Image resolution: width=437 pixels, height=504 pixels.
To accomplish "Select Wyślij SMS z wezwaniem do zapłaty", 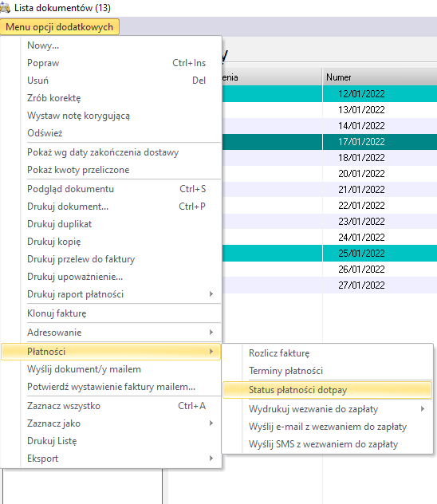I will point(327,444).
